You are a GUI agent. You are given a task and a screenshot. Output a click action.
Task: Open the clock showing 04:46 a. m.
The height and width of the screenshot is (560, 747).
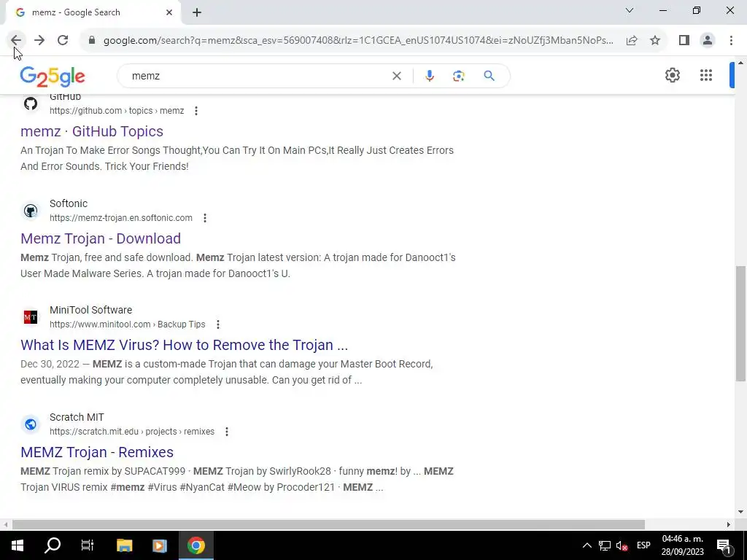point(682,545)
